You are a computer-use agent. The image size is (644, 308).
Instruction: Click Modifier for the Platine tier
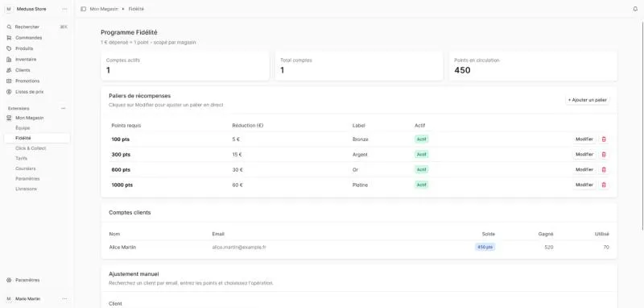(x=584, y=185)
